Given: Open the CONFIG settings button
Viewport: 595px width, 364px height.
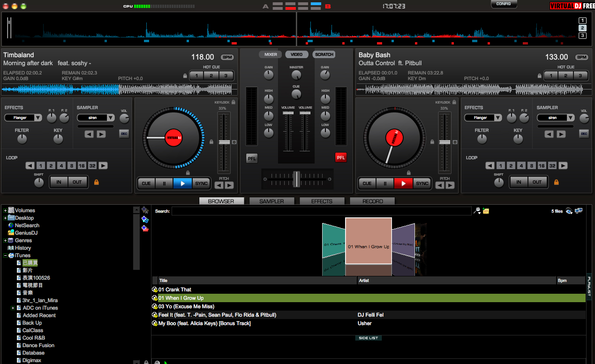Looking at the screenshot, I should 504,4.
